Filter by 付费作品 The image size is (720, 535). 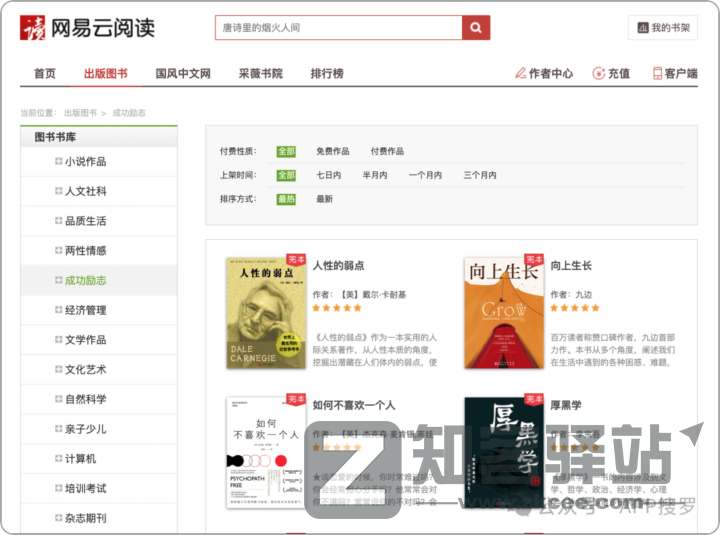pos(387,152)
